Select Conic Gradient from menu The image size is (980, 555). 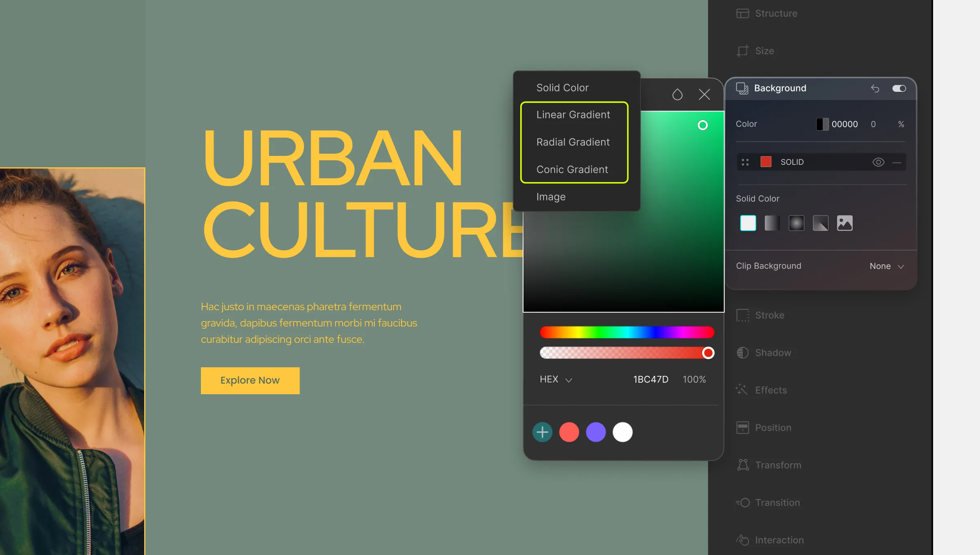pyautogui.click(x=572, y=169)
